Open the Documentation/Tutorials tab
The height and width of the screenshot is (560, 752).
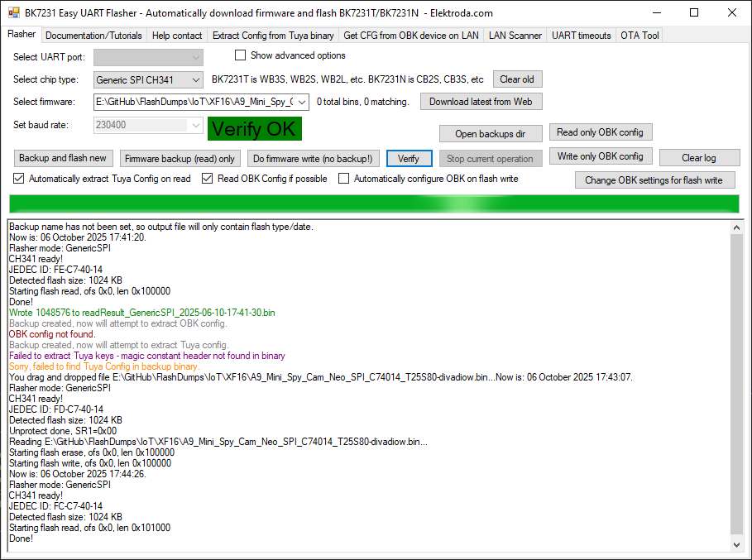tap(93, 36)
